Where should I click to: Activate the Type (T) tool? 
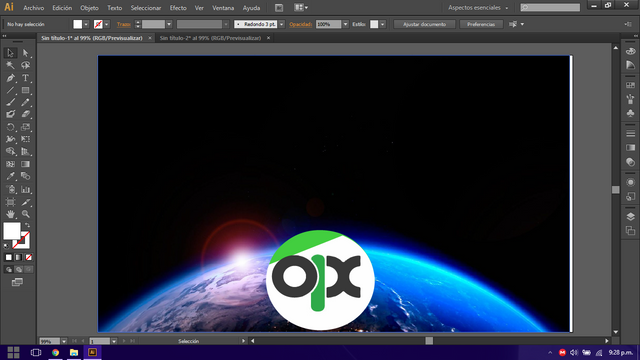pyautogui.click(x=25, y=78)
